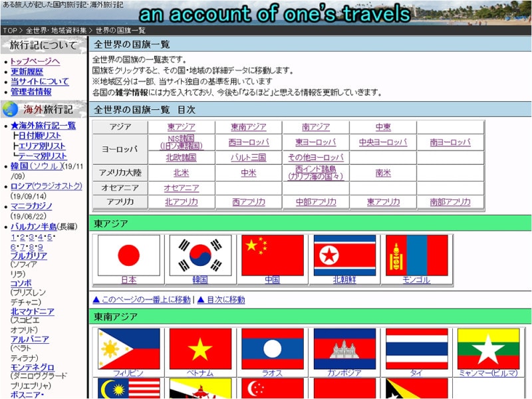Expand 日付順リスト under travel list
The image size is (532, 399).
41,136
